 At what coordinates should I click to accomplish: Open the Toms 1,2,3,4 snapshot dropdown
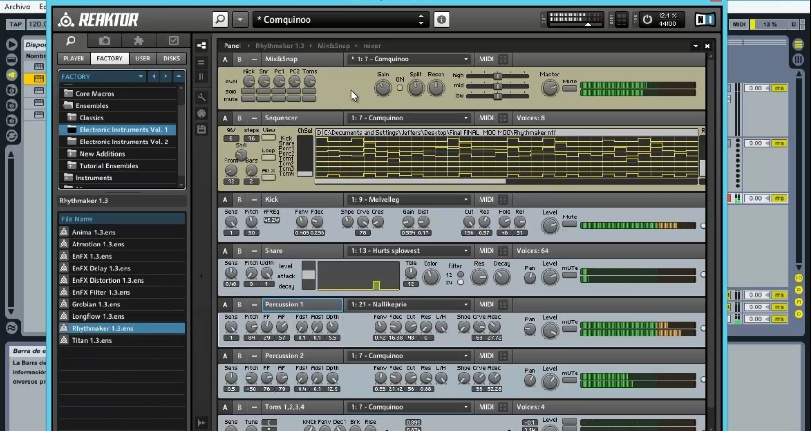[x=409, y=407]
